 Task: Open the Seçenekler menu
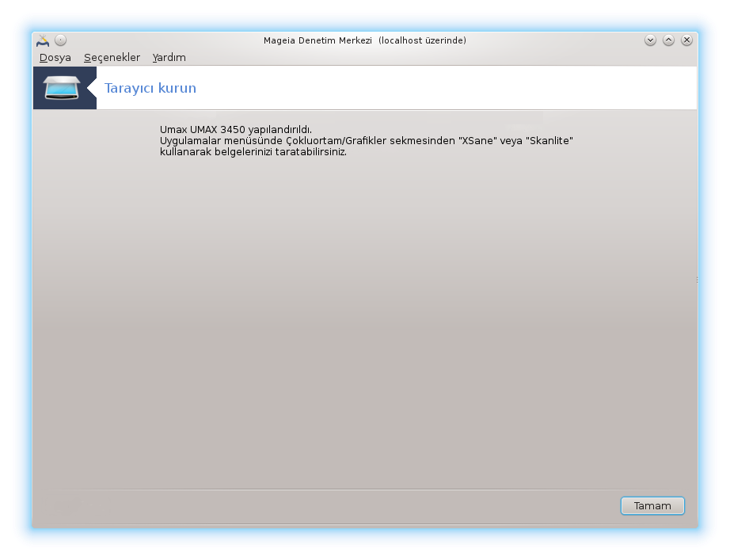click(x=112, y=57)
